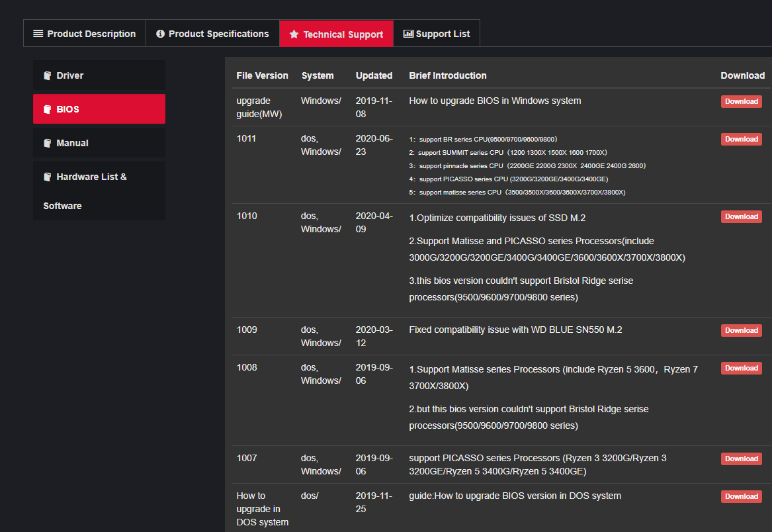Click the 2019-11-08 updated date
The width and height of the screenshot is (772, 532).
(x=374, y=107)
